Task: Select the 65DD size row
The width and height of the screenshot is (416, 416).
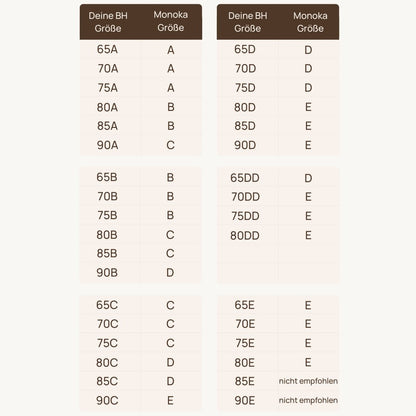Action: coord(278,178)
